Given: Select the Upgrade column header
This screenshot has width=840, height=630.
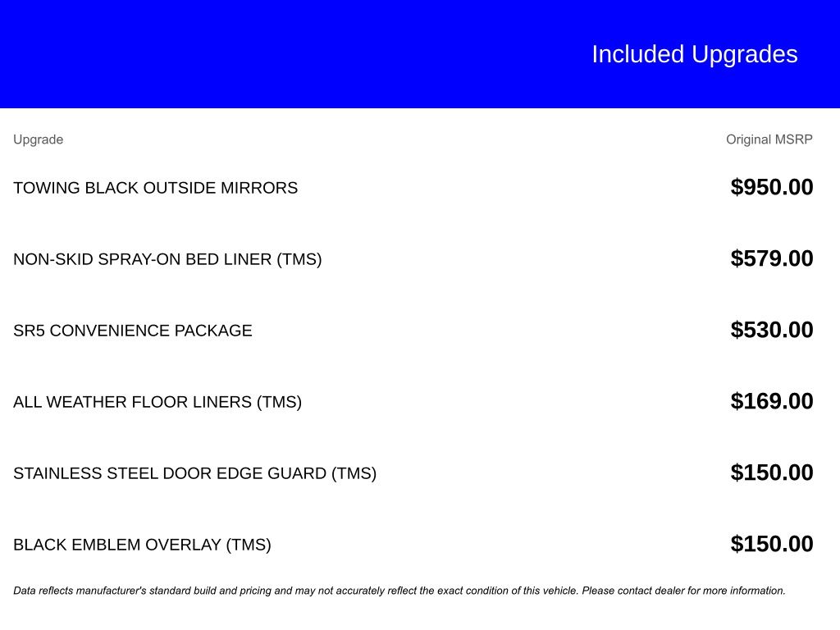Looking at the screenshot, I should tap(38, 139).
